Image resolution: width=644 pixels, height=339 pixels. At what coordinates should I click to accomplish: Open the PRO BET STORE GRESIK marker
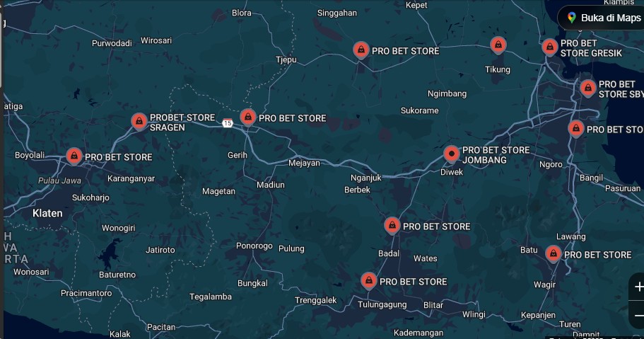(x=549, y=47)
